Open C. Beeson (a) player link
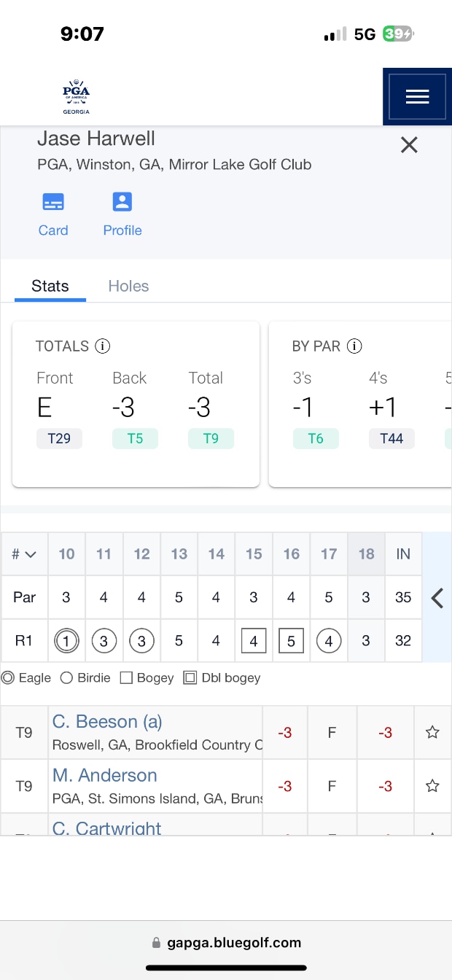452x980 pixels. [107, 722]
